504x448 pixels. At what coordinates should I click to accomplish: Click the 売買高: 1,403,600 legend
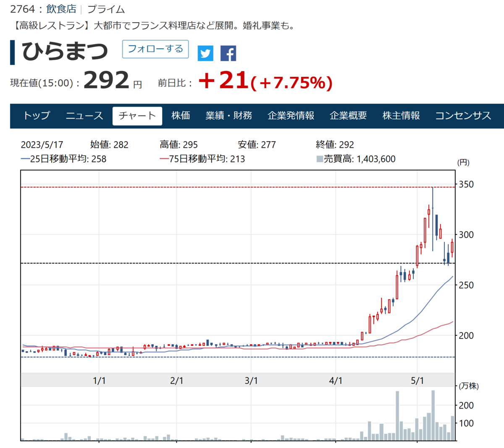356,159
